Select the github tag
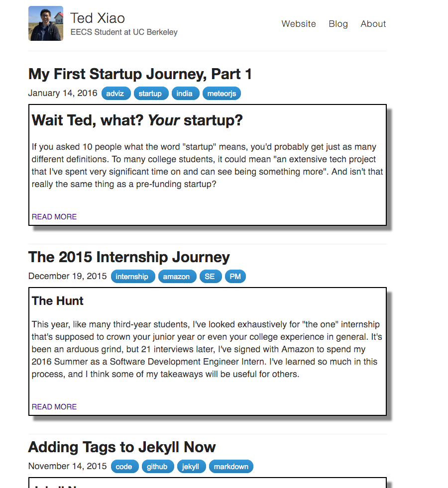Image resolution: width=448 pixels, height=488 pixels. 158,467
